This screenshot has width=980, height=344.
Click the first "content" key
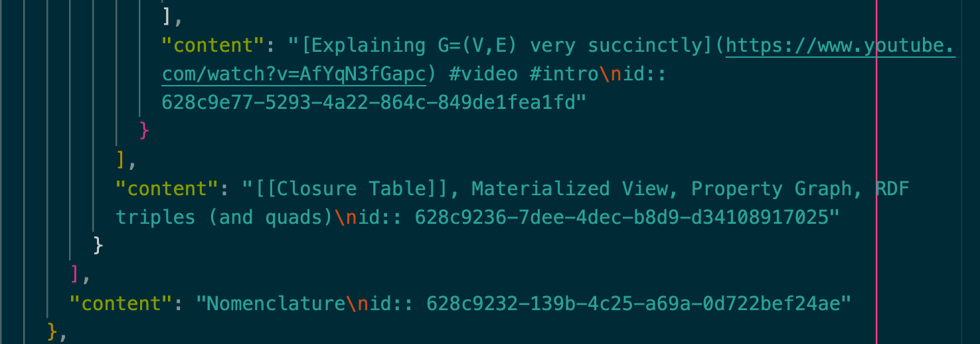click(x=212, y=46)
